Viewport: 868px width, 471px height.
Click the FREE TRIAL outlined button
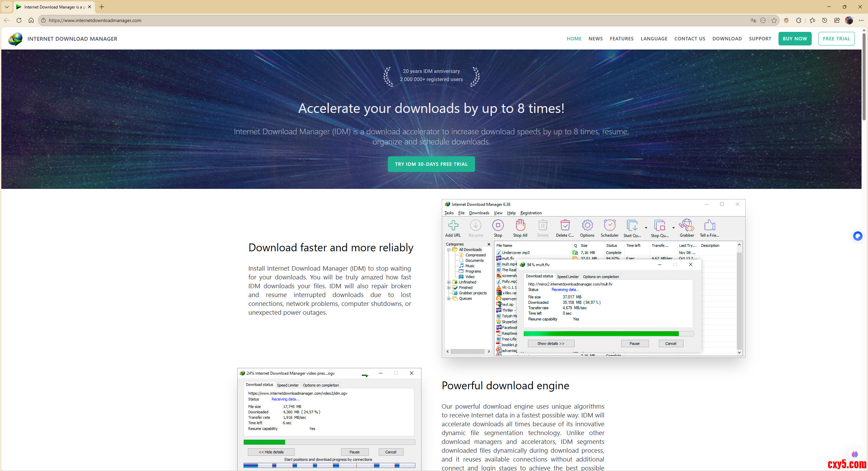point(836,39)
